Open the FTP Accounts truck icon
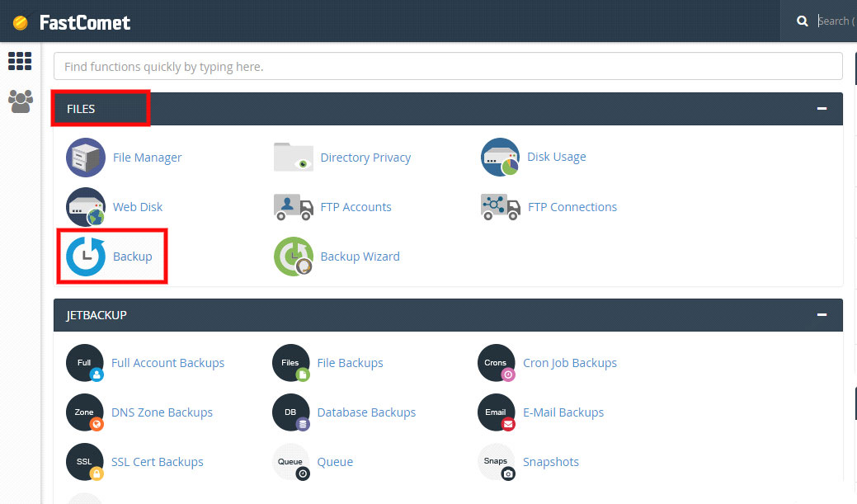The image size is (857, 504). (294, 206)
